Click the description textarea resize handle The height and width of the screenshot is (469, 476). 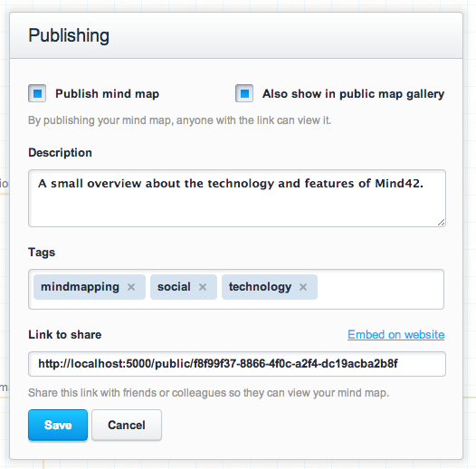point(441,223)
